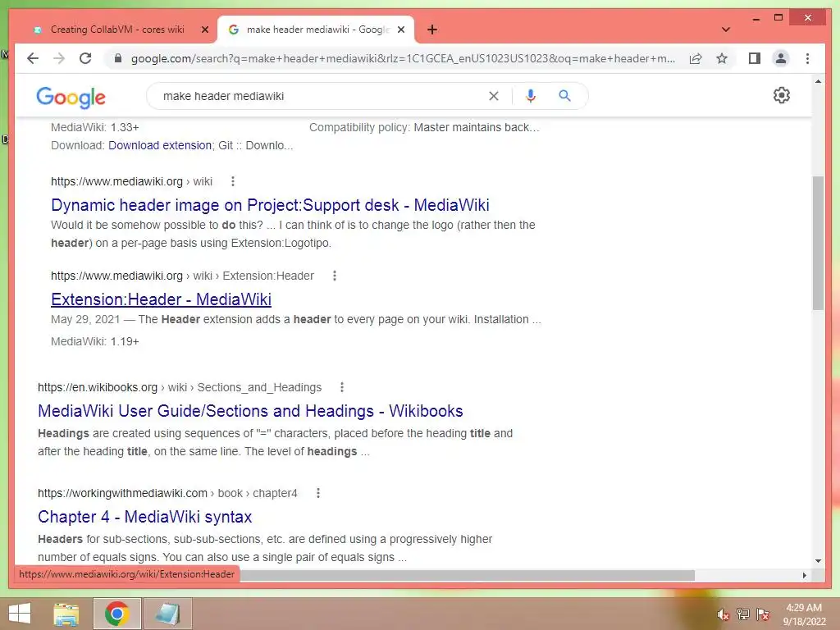Open the Extension:Header - MediaWiki result
The image size is (840, 630).
coord(161,299)
